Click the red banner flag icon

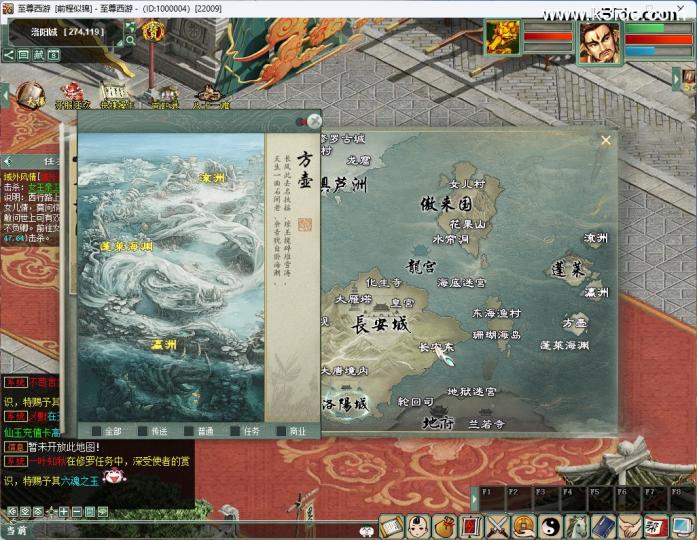[471, 527]
